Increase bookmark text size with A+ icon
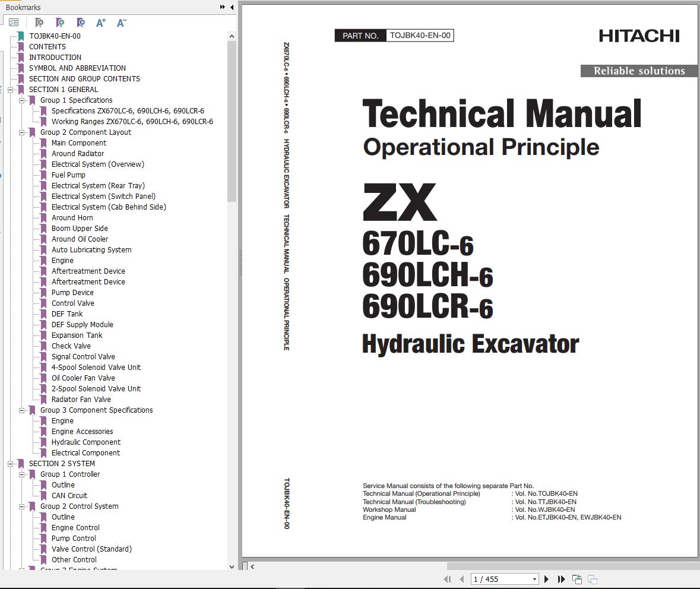Viewport: 700px width, 589px height. tap(101, 23)
